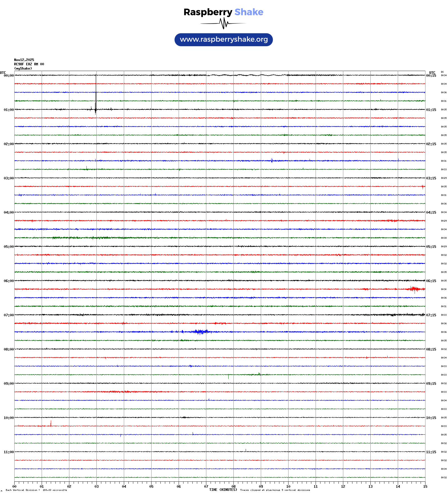Select the RC98F EHZ AM 00 station label
The image size is (448, 494).
pos(29,64)
